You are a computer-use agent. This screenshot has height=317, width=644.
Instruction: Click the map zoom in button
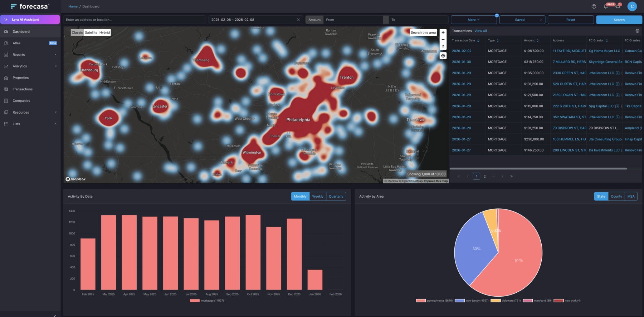tap(443, 33)
